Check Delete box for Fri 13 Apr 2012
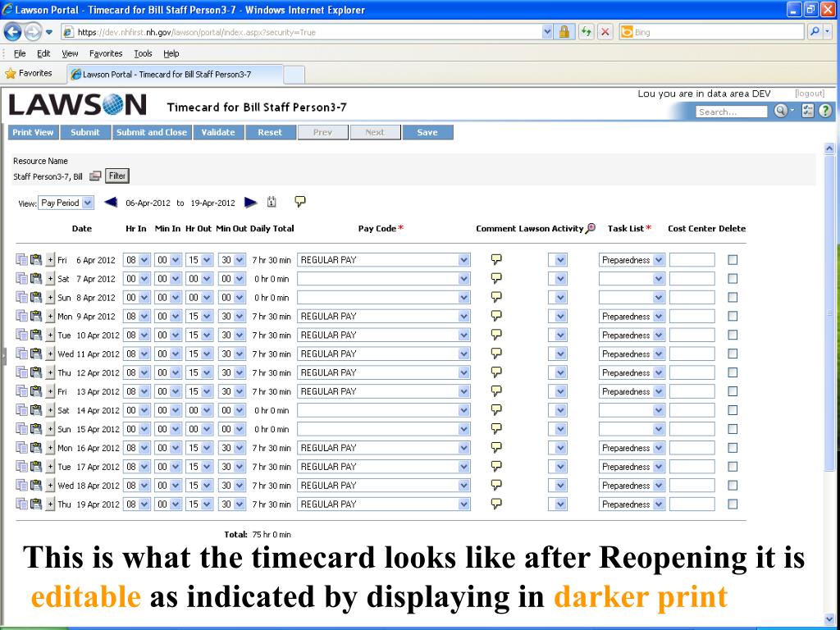The height and width of the screenshot is (630, 840). [x=733, y=391]
